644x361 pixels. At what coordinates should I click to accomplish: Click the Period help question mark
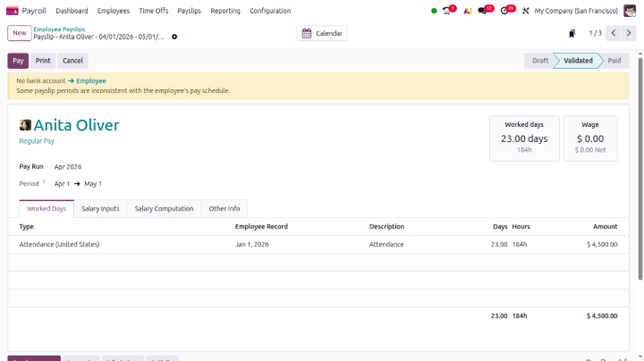[44, 181]
